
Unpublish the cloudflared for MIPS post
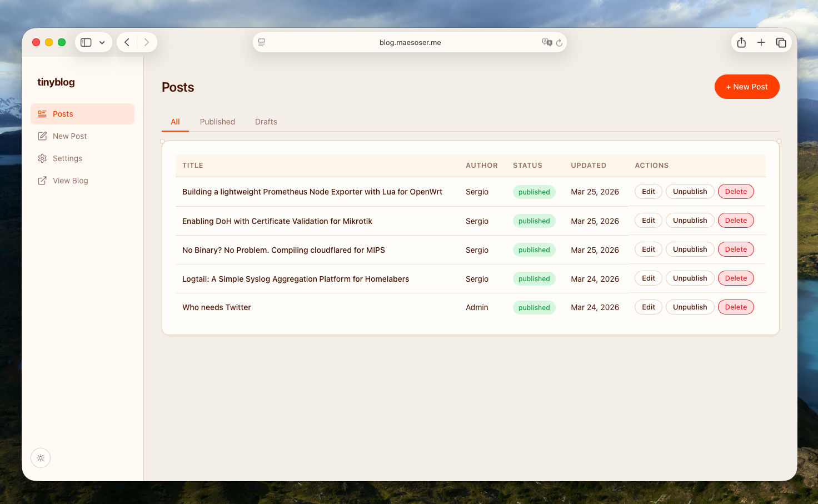690,249
